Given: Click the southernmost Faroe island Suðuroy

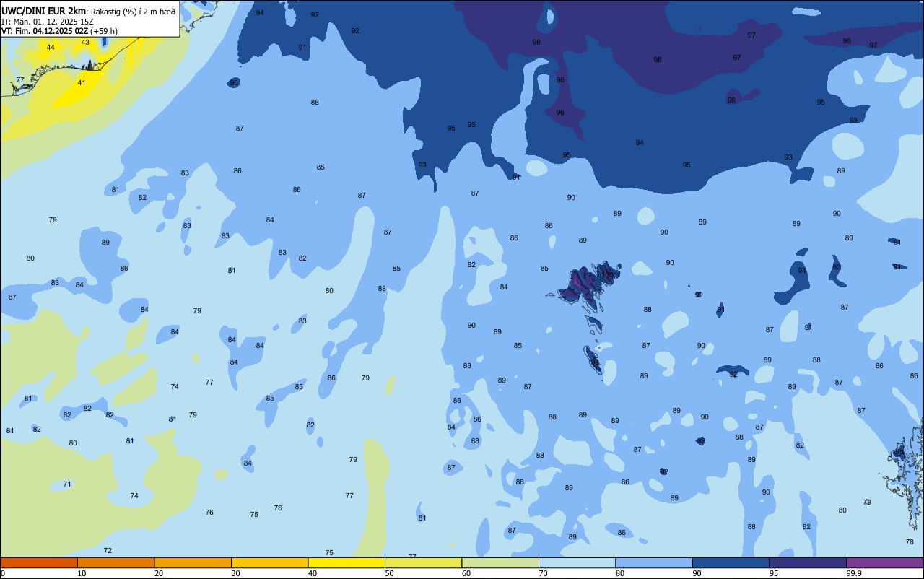Looking at the screenshot, I should click(593, 359).
